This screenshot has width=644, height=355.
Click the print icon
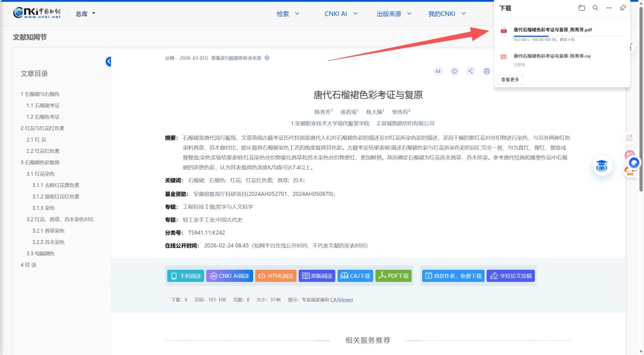point(487,71)
